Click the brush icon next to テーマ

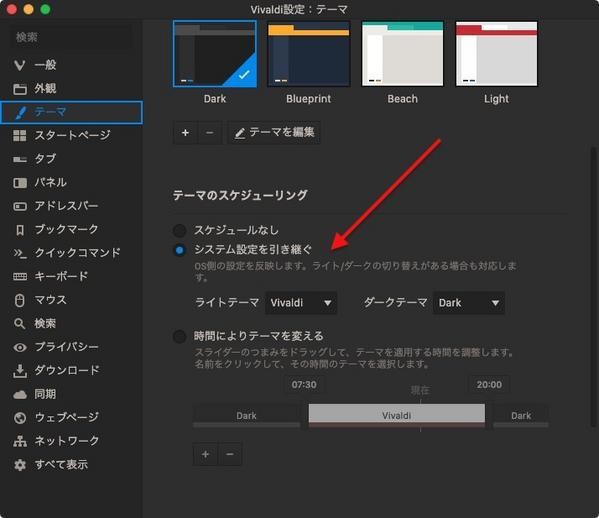tap(20, 113)
